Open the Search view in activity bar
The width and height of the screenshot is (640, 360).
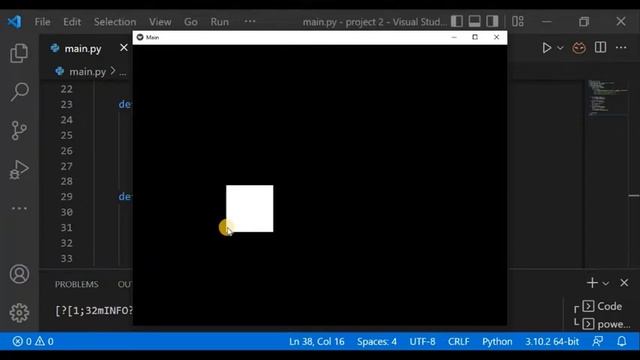[x=19, y=92]
